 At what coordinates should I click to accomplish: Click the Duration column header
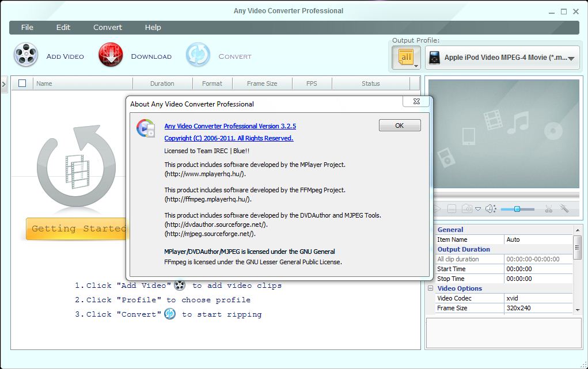[162, 83]
